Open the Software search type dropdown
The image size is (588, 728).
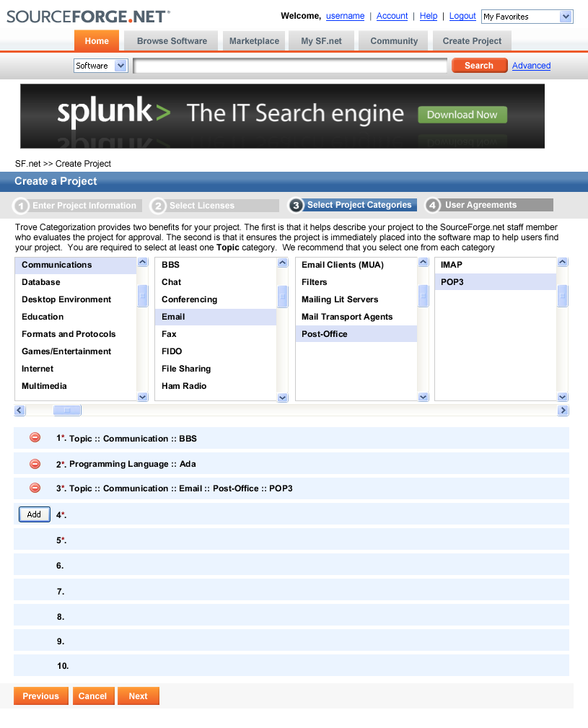pyautogui.click(x=101, y=66)
